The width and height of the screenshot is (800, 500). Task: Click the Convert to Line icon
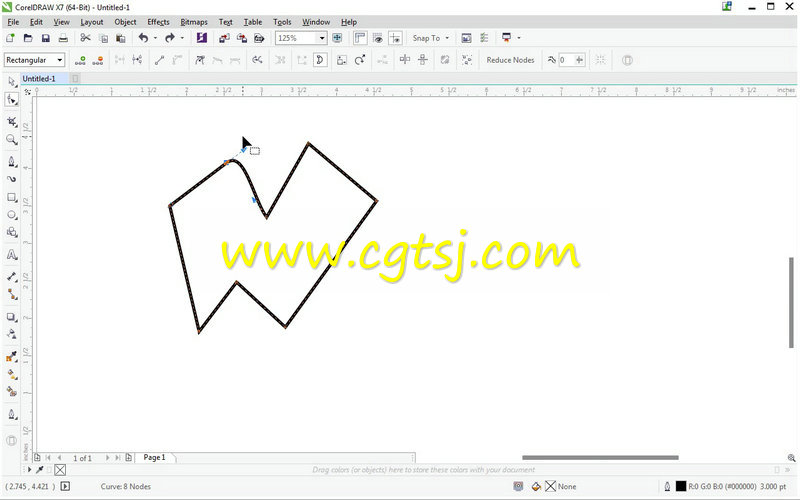coord(159,60)
